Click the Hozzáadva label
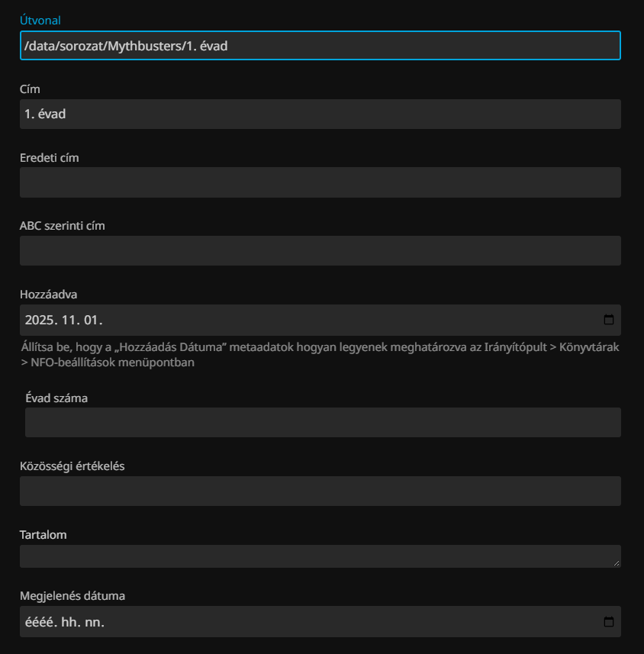The height and width of the screenshot is (654, 644). click(49, 294)
